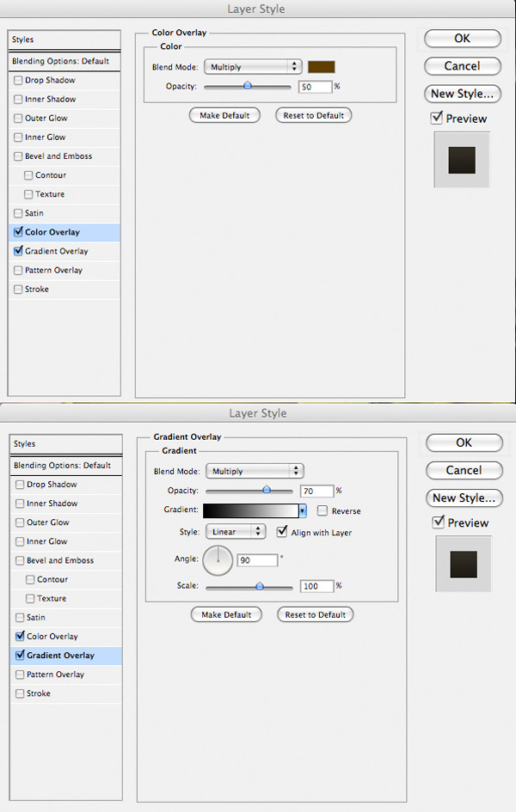
Task: Check Texture in the top dialog
Action: point(28,194)
